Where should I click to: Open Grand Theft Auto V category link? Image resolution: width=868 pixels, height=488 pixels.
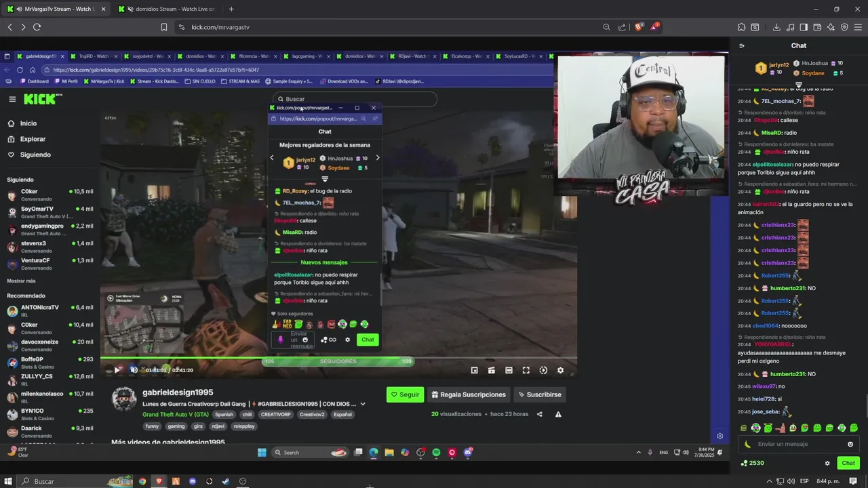click(x=176, y=414)
